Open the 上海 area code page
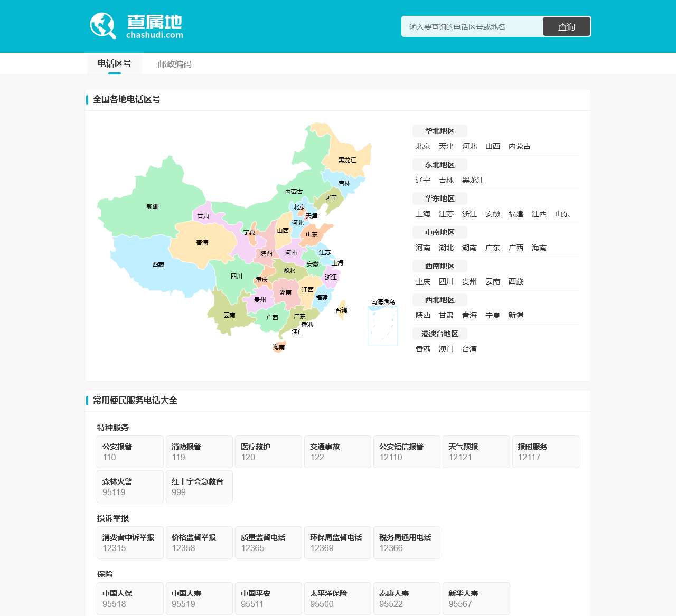Screen dimensions: 676x616 423,214
